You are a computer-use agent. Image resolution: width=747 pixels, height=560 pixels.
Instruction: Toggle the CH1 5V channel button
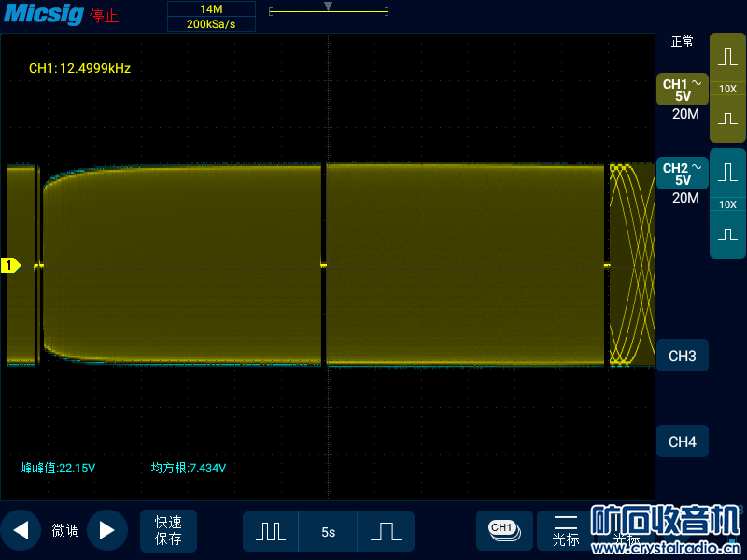click(683, 90)
